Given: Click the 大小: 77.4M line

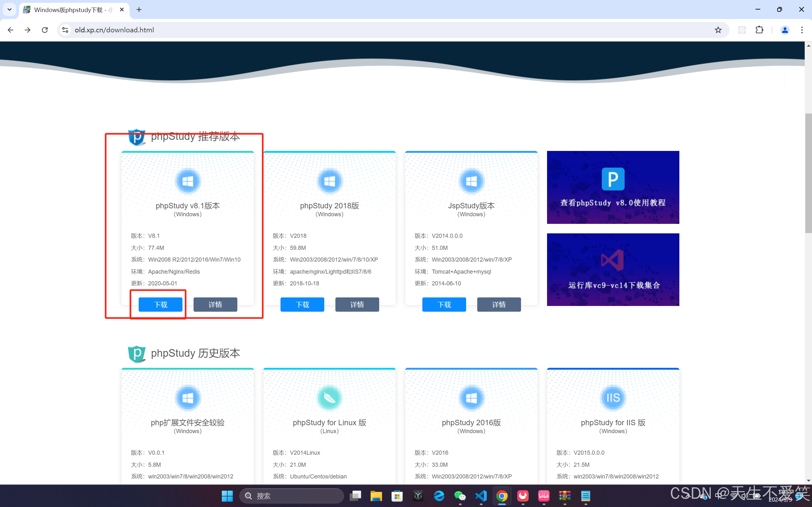Looking at the screenshot, I should pos(147,248).
